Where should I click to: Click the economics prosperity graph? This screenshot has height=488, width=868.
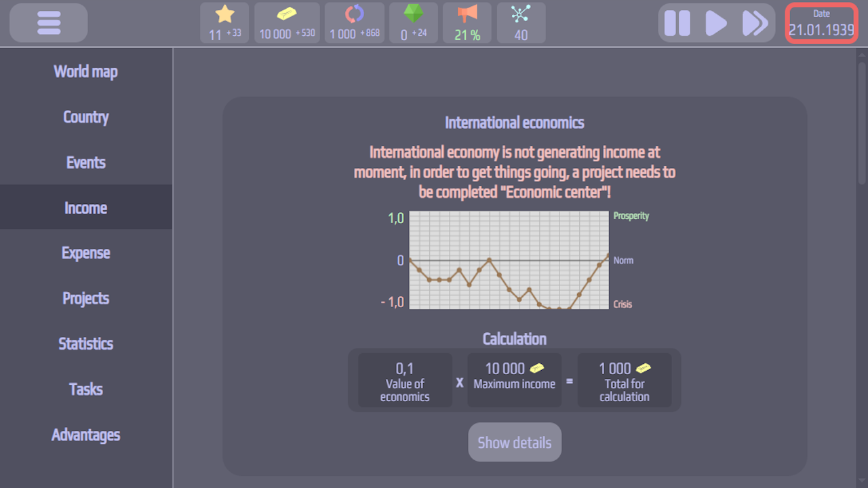(509, 261)
